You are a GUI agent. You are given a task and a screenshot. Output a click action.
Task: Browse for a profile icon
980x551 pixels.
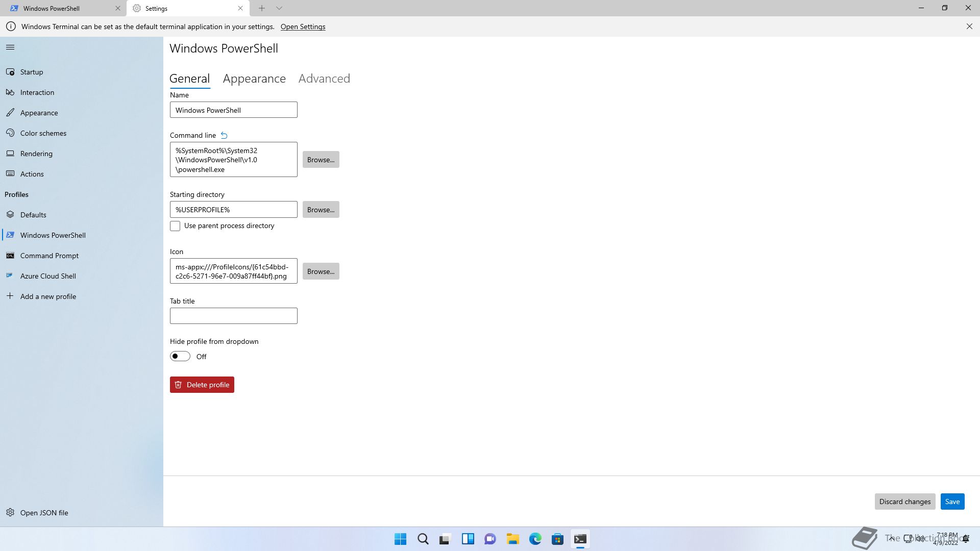[321, 271]
